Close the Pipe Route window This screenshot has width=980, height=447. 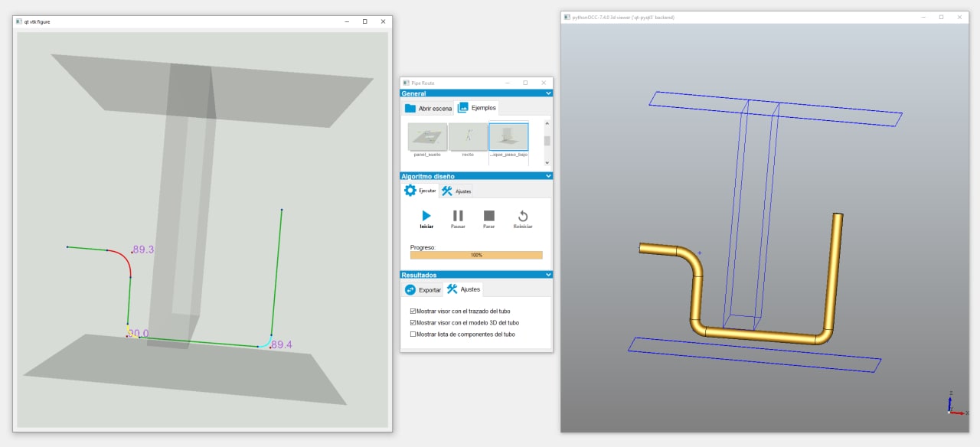(544, 83)
